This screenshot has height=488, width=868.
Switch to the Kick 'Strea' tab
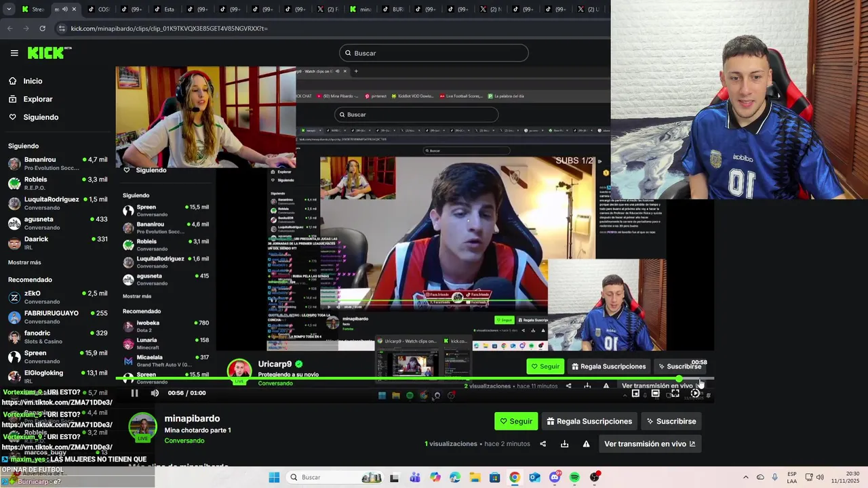(x=33, y=9)
